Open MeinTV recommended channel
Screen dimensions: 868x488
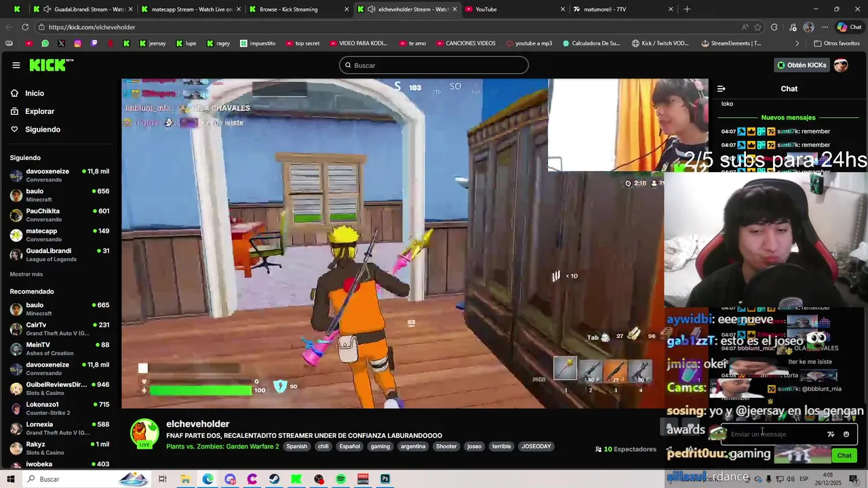click(60, 348)
